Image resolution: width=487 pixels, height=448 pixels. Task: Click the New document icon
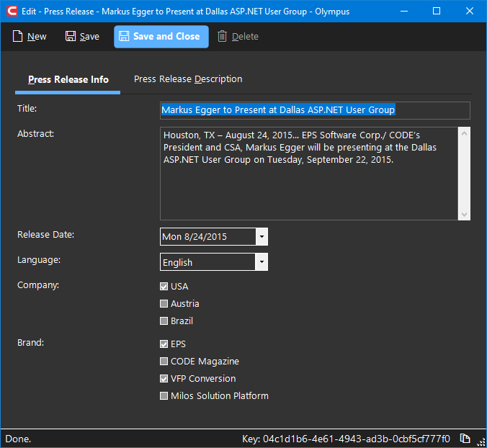point(17,36)
